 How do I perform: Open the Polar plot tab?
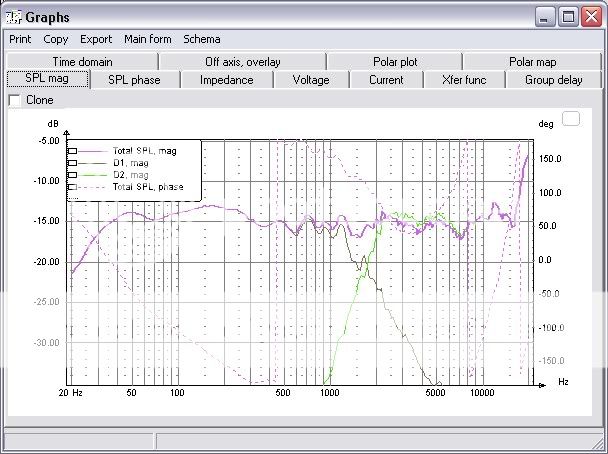point(395,62)
